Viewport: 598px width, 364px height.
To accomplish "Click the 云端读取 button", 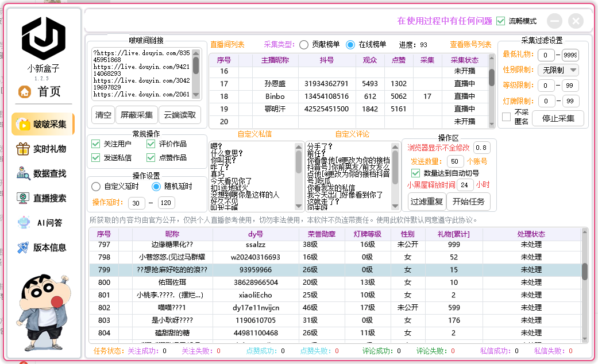I will (180, 115).
